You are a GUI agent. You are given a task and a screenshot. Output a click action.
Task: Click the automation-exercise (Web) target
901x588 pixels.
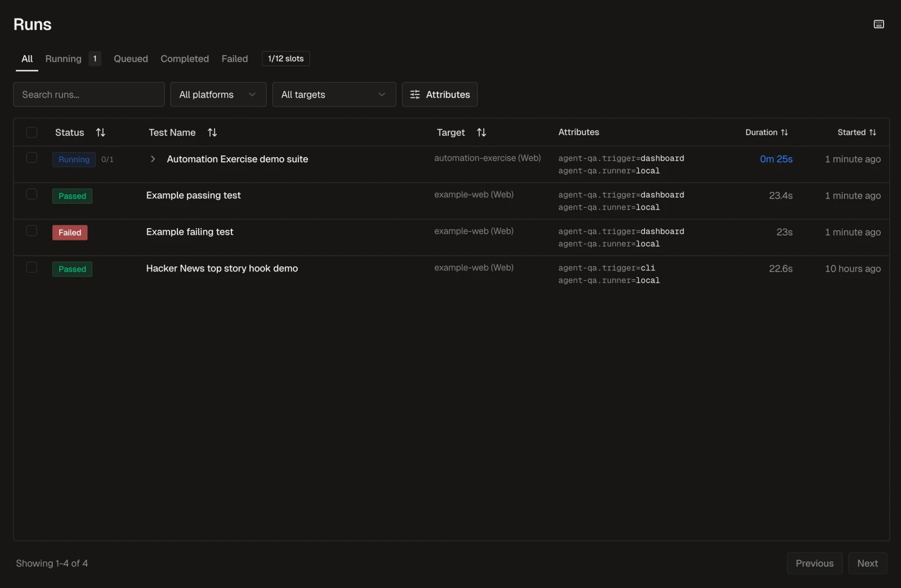pos(488,158)
